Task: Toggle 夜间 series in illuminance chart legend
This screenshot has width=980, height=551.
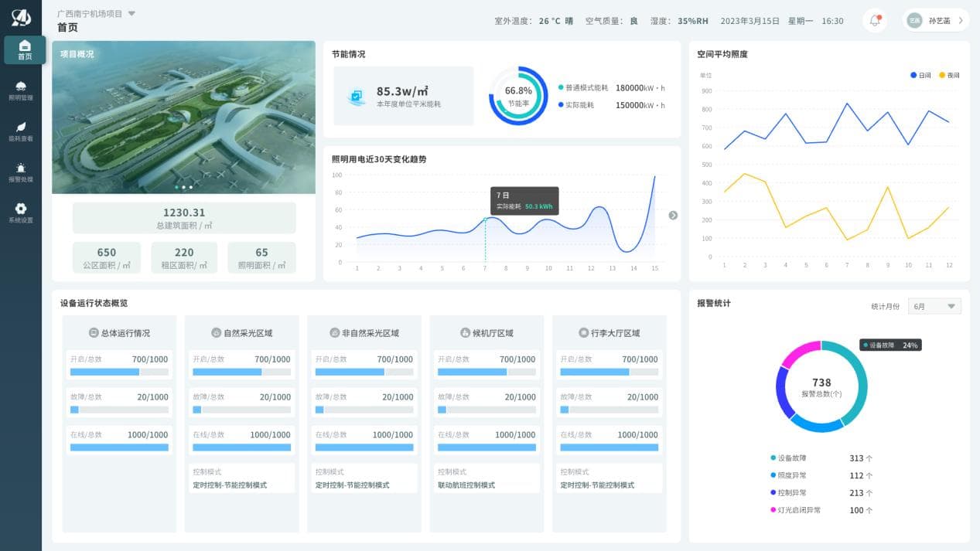Action: tap(949, 75)
